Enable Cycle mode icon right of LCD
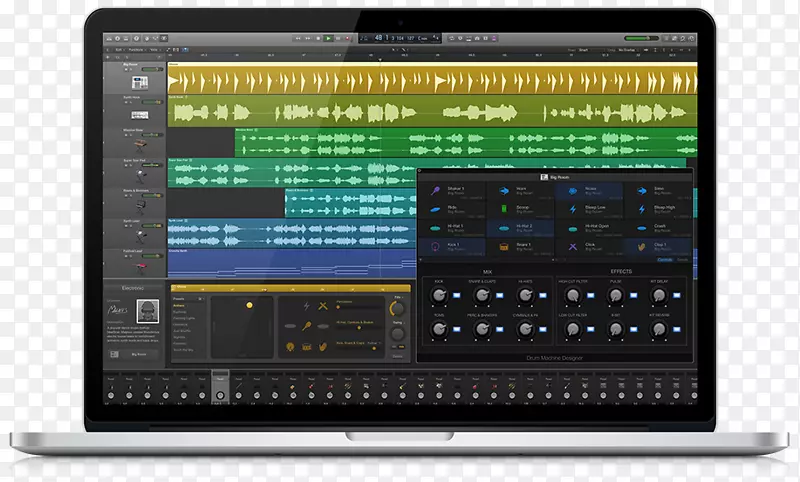The width and height of the screenshot is (800, 482). pos(452,38)
